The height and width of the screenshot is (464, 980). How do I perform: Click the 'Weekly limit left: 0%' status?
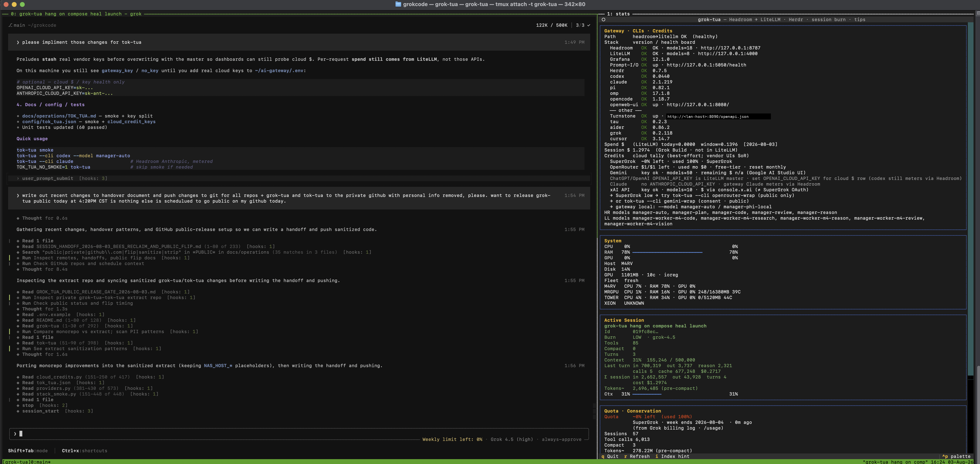452,439
